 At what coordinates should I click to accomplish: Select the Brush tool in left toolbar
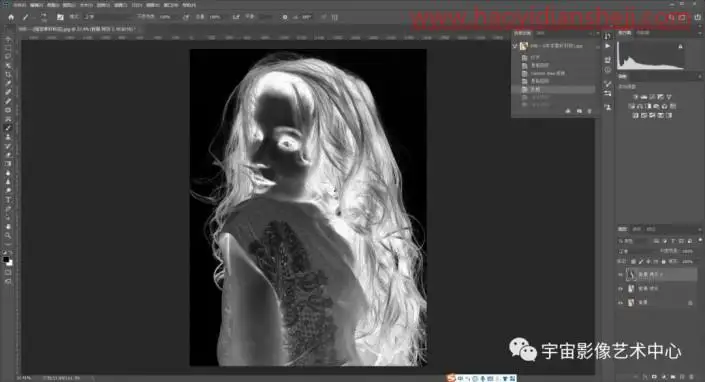(8, 128)
